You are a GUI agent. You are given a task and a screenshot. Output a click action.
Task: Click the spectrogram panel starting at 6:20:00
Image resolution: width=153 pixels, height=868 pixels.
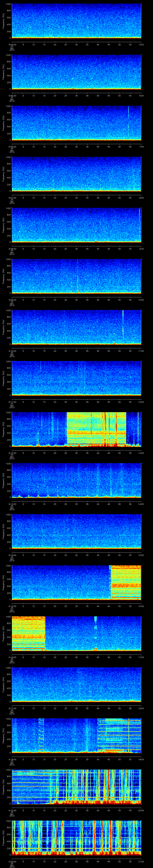click(77, 838)
